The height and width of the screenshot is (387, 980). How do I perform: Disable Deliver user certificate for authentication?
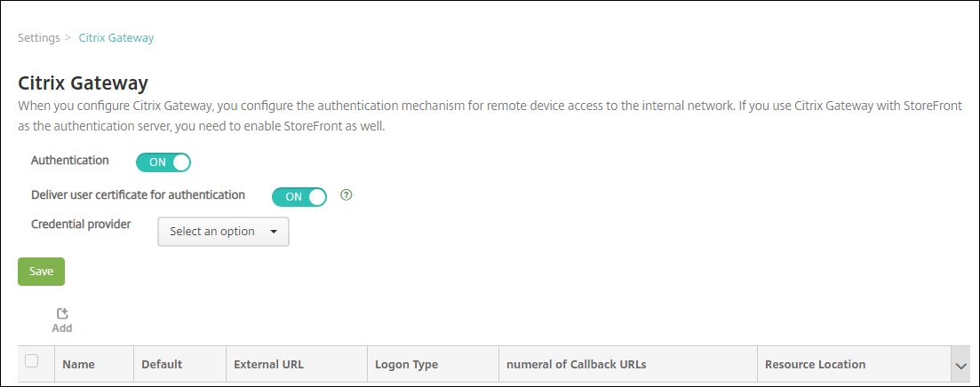coord(299,196)
